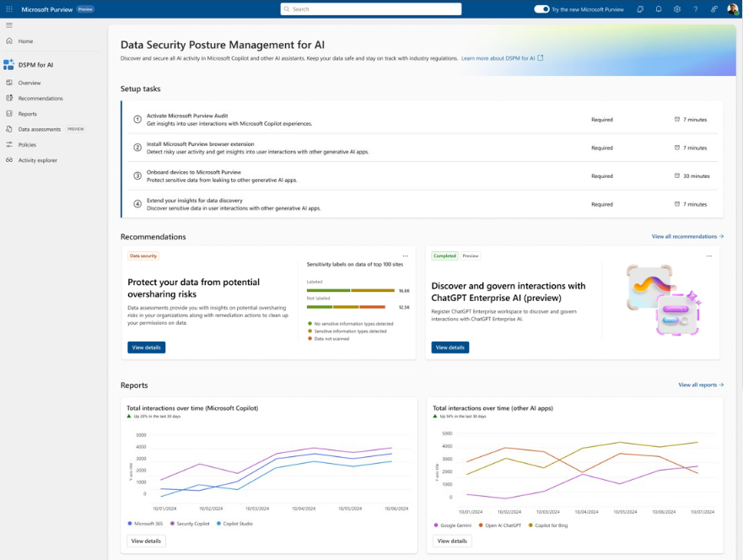The width and height of the screenshot is (743, 560).
Task: Select the Completed recommendation card label
Action: tap(443, 256)
